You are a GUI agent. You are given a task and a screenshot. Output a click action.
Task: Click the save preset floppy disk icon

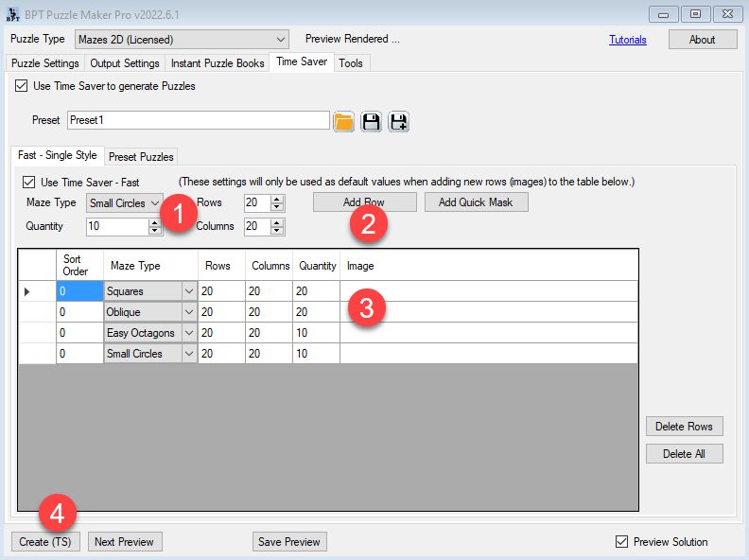point(371,121)
